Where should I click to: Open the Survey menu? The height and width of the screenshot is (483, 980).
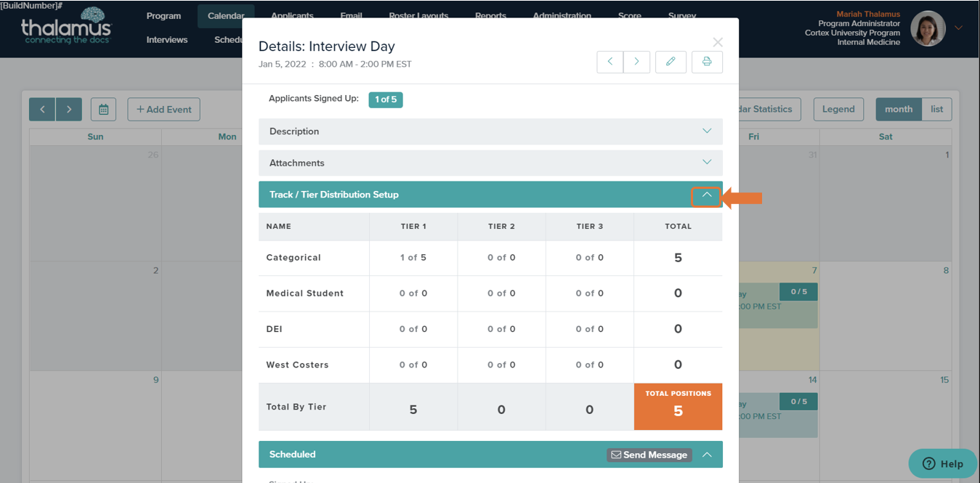pyautogui.click(x=682, y=16)
